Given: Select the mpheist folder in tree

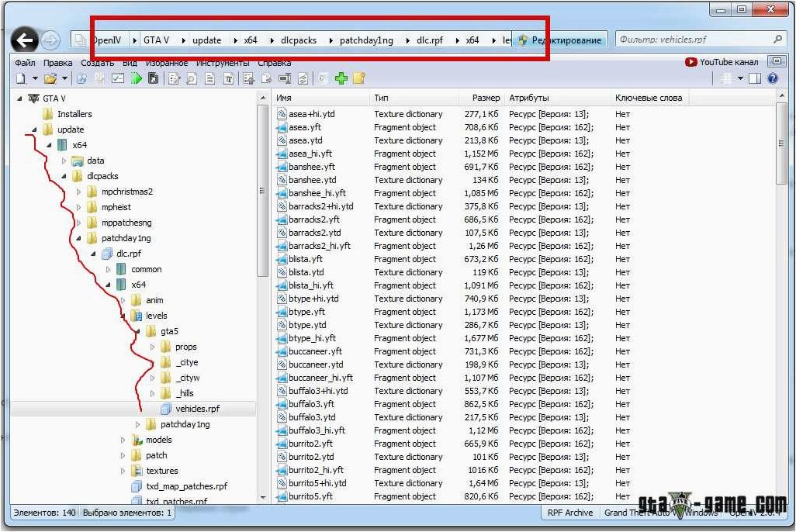Looking at the screenshot, I should pos(116,207).
